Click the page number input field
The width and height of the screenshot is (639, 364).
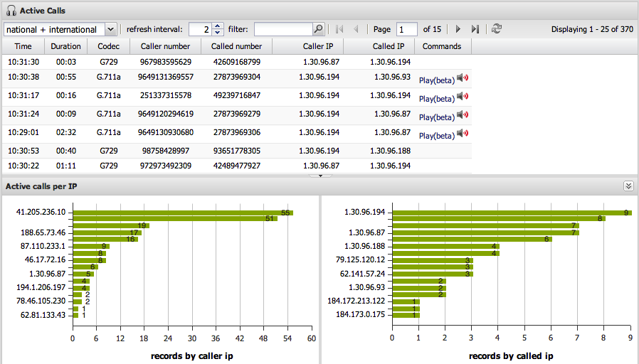point(407,29)
